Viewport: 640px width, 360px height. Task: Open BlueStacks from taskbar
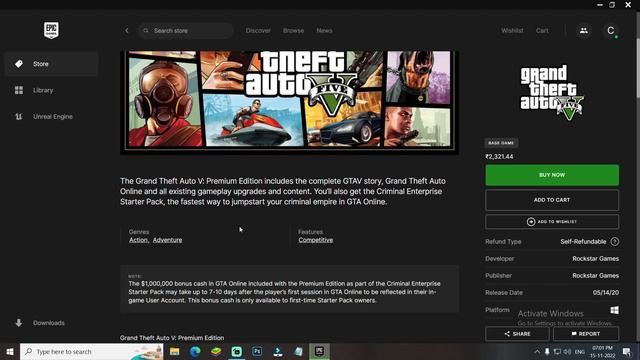click(216, 351)
